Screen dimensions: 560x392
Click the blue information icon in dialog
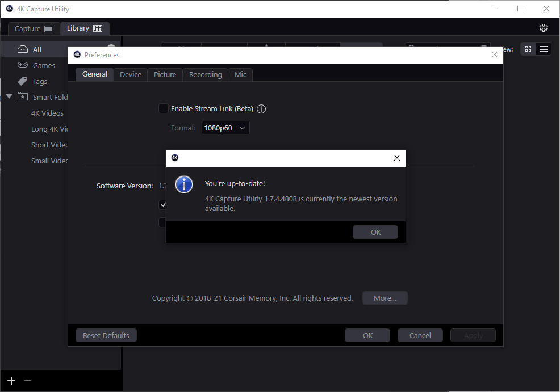coord(184,184)
